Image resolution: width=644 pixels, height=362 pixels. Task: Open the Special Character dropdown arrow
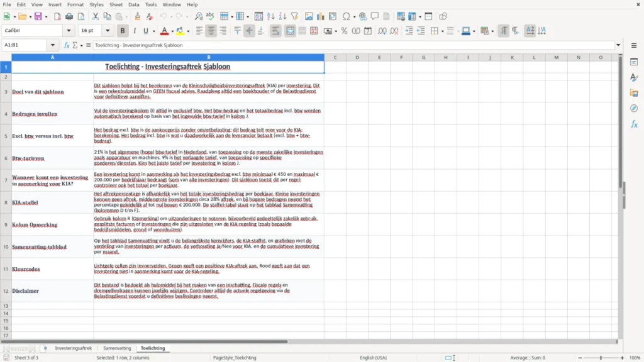click(354, 17)
